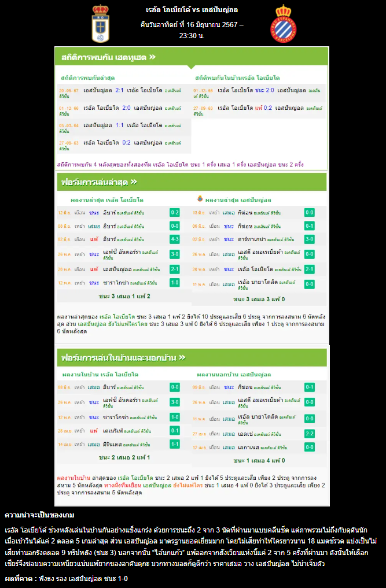This screenshot has height=588, width=386.
Task: Click the เตเนริเฟ่ team name
Action: [x=113, y=431]
